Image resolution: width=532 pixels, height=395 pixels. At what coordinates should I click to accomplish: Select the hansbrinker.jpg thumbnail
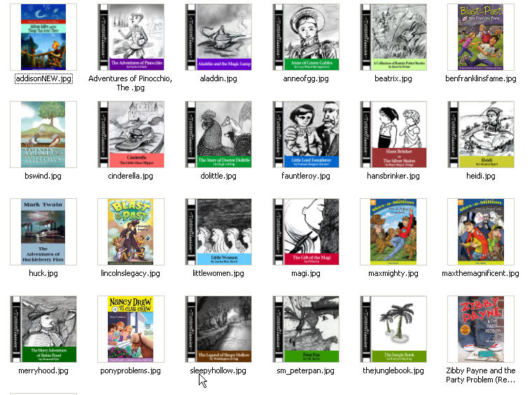(x=393, y=134)
